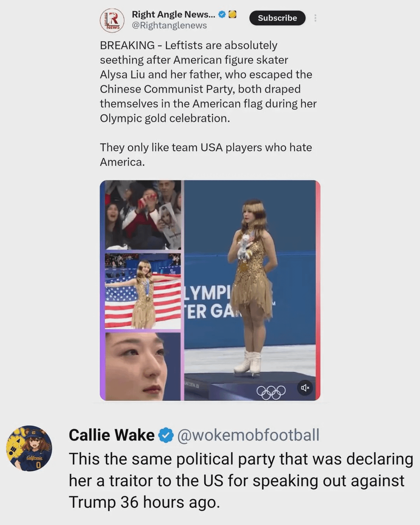
Task: Click the Callie Wake display name
Action: pyautogui.click(x=112, y=435)
